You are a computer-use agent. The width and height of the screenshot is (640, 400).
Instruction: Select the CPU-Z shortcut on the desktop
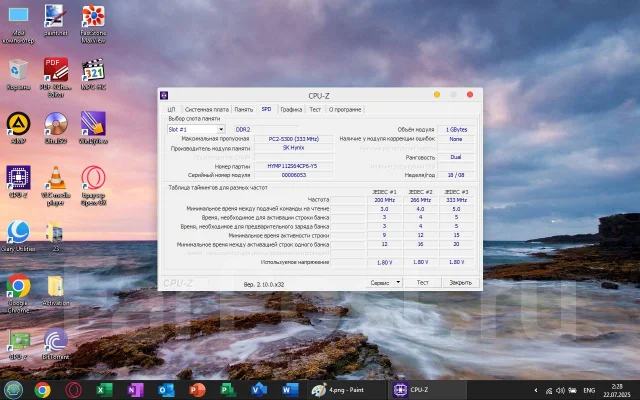point(18,182)
